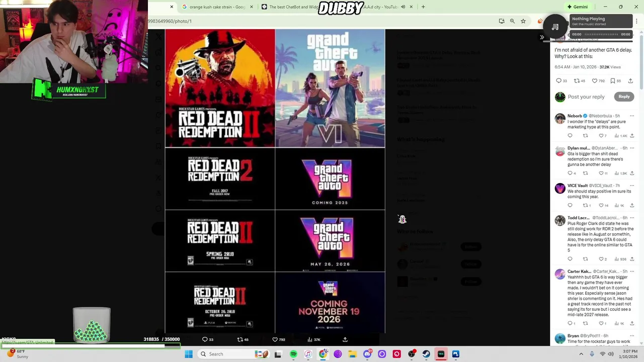Viewport: 644px width, 362px height.
Task: Open more options on Carter Kak... reply
Action: [632, 271]
